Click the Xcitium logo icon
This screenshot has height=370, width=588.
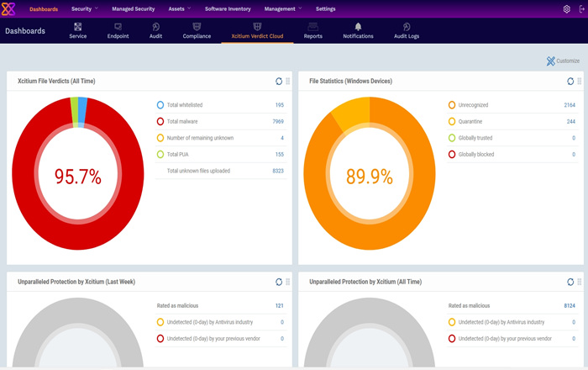click(x=8, y=8)
